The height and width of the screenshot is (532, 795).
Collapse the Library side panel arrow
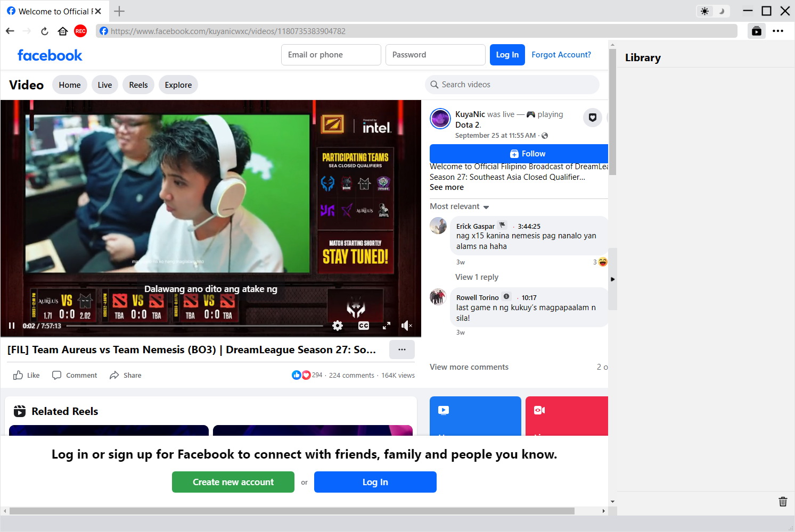(612, 279)
